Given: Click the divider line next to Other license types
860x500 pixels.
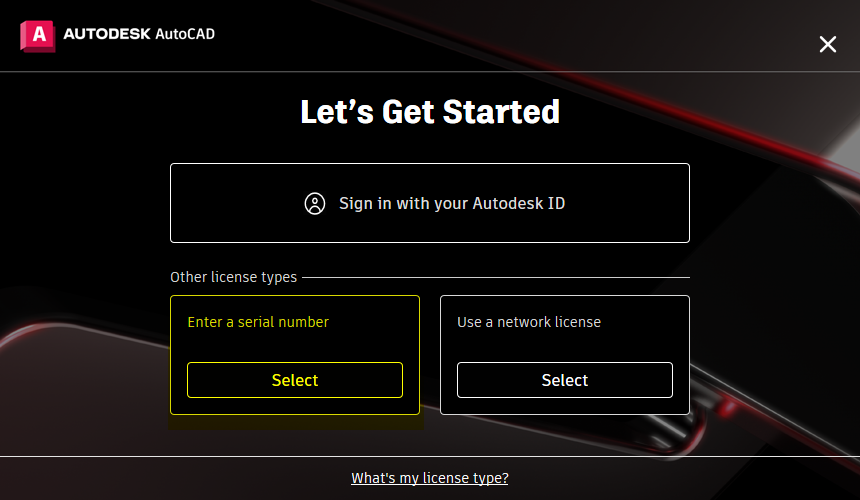Looking at the screenshot, I should (x=496, y=277).
